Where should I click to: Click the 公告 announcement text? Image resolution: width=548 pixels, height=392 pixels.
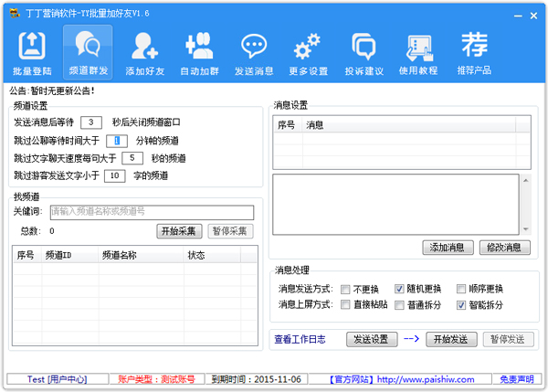pyautogui.click(x=52, y=91)
